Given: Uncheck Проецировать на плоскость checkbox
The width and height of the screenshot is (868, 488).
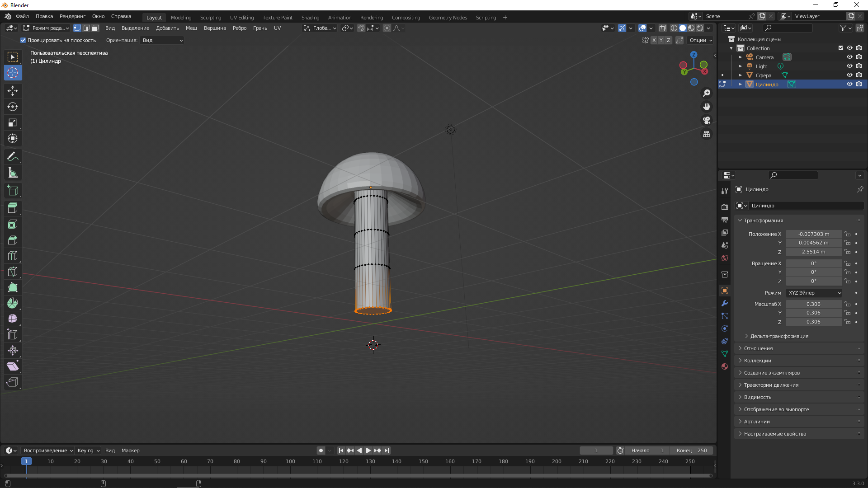Looking at the screenshot, I should coord(23,40).
